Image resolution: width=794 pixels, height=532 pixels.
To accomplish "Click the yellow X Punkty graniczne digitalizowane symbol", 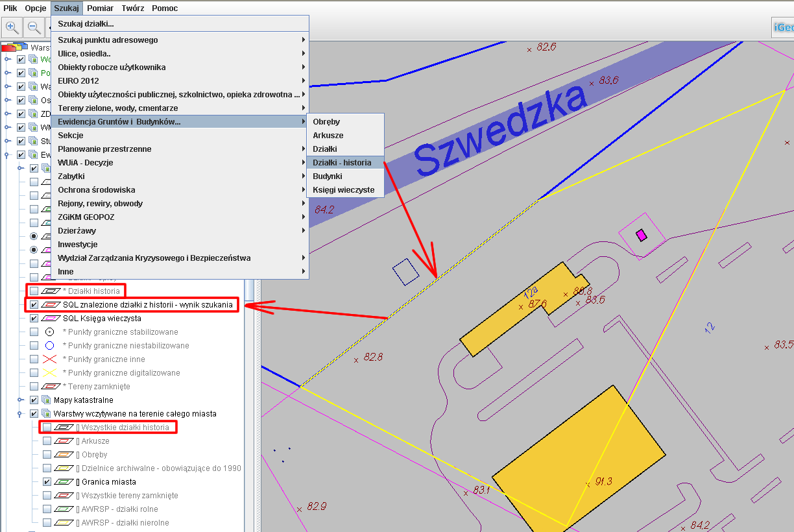I will [49, 373].
